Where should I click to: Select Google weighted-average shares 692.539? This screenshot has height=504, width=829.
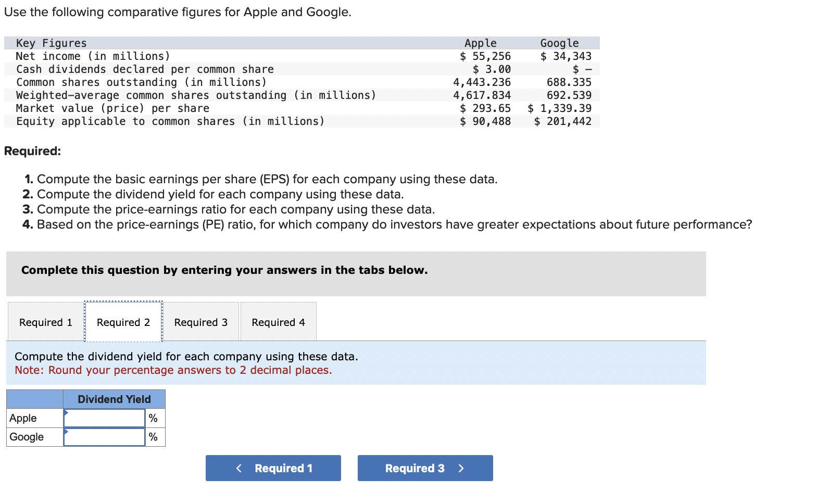569,95
